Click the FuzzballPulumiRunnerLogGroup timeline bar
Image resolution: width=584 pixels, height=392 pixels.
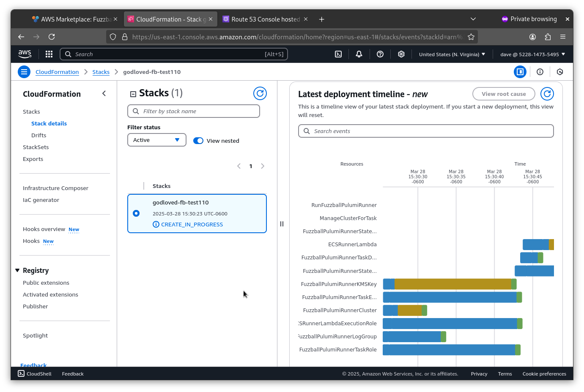[x=414, y=337]
